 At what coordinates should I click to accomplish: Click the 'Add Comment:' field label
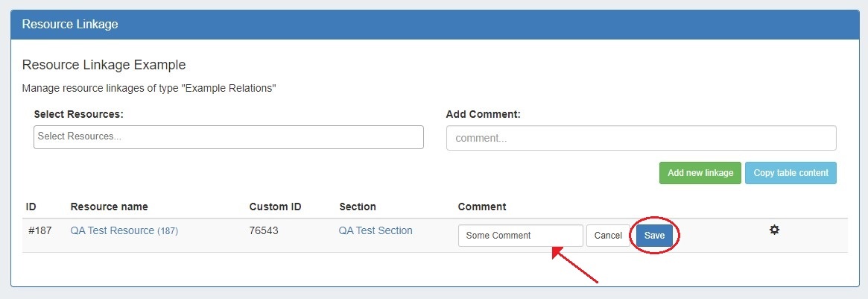pos(483,114)
